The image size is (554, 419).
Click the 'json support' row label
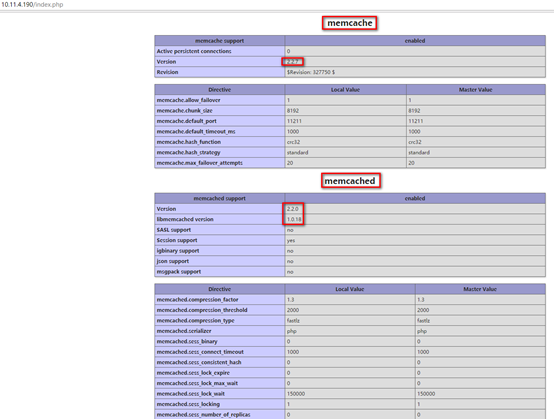pyautogui.click(x=173, y=261)
